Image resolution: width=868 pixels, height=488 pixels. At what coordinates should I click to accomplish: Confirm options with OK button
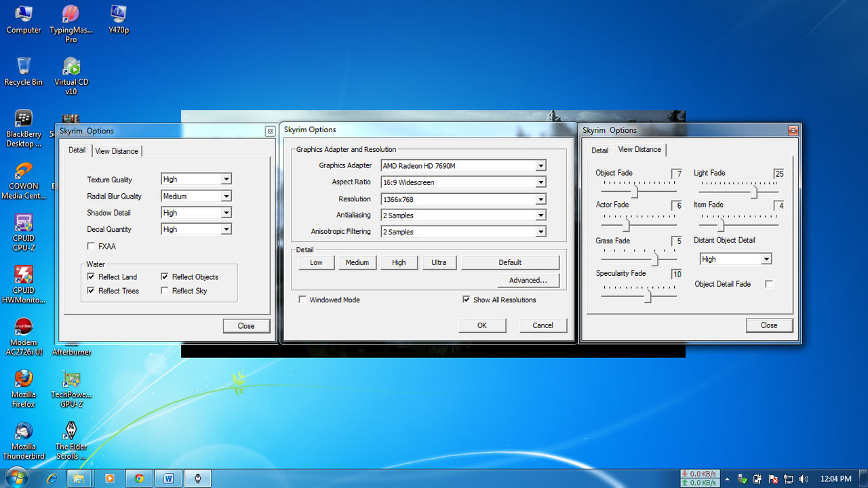(482, 325)
